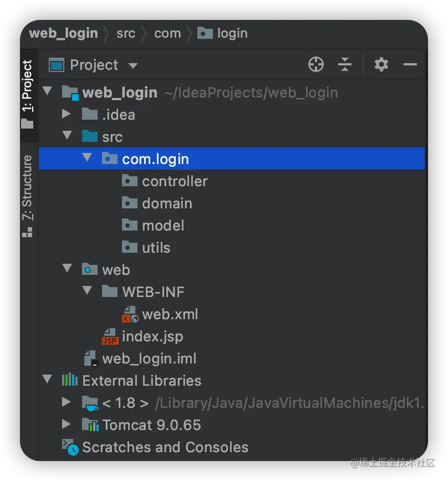The image size is (448, 481).
Task: Collapse the com.login package arrow
Action: tap(87, 158)
